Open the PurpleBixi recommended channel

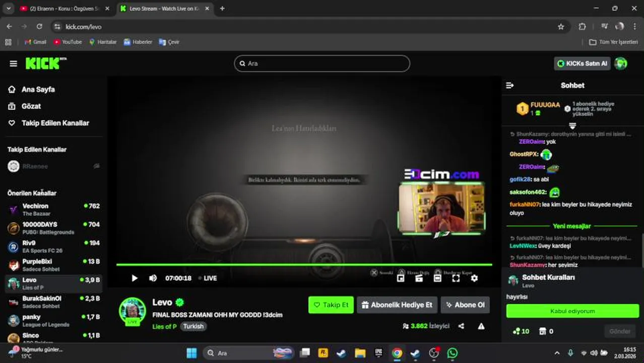(53, 265)
